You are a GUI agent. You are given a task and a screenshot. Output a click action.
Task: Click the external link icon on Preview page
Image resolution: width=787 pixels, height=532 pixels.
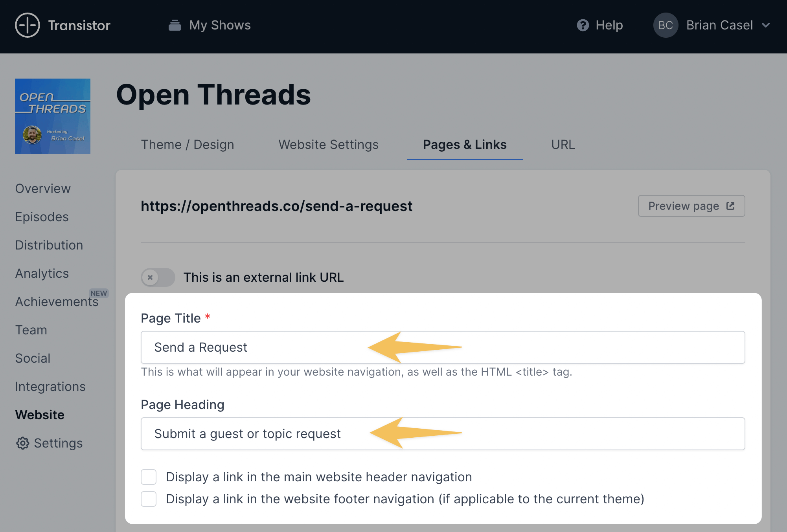point(730,206)
